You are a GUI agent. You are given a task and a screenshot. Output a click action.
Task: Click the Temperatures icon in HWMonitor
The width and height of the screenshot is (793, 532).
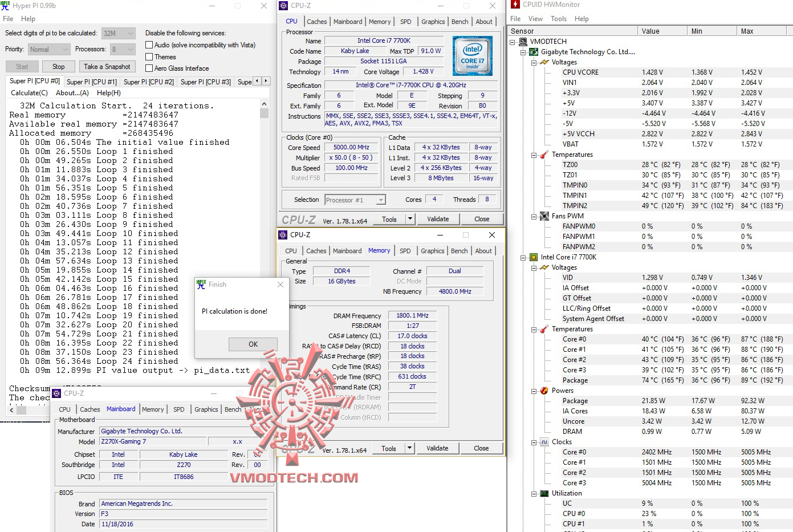(544, 155)
